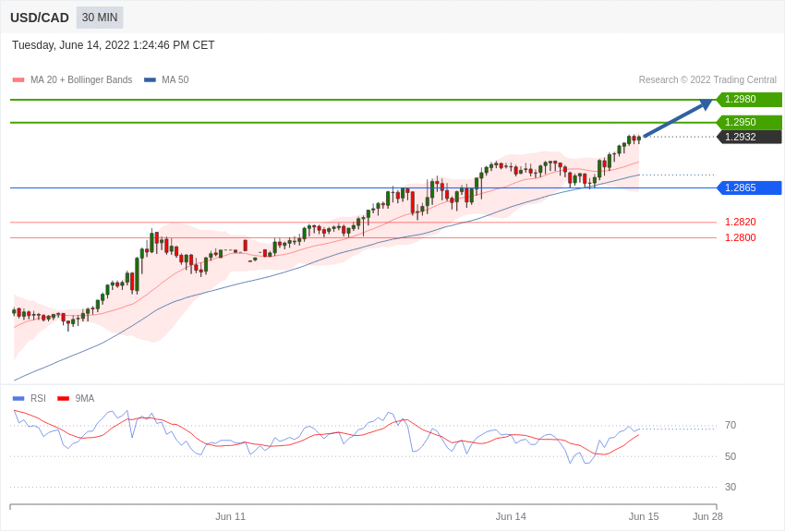Screen dimensions: 785x532
Task: Click the Jun 11 date marker
Action: point(231,516)
